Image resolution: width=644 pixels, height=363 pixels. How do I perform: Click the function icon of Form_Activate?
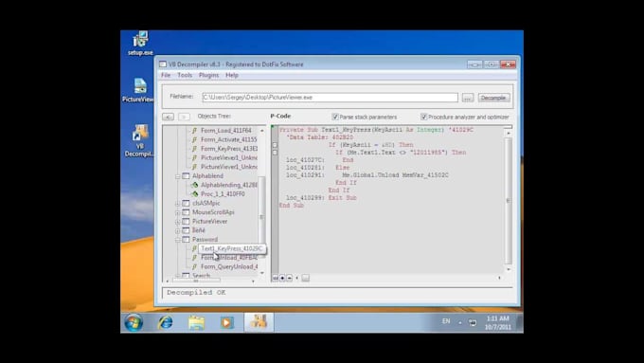point(195,139)
